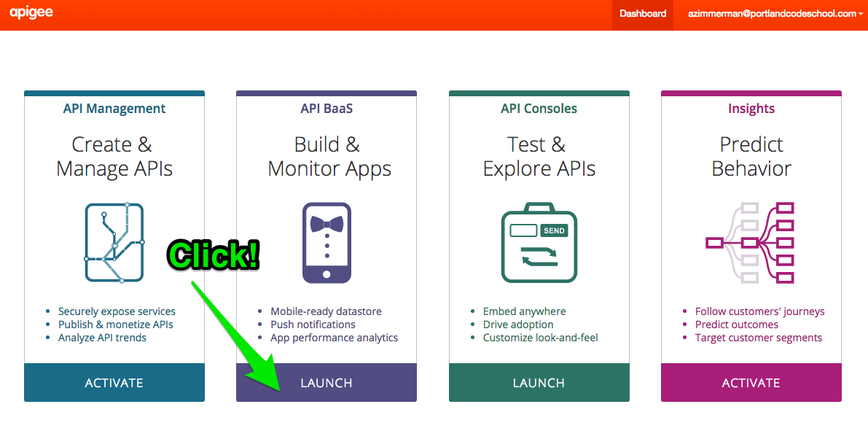Click the apigee logo
The image size is (868, 423).
tap(31, 13)
